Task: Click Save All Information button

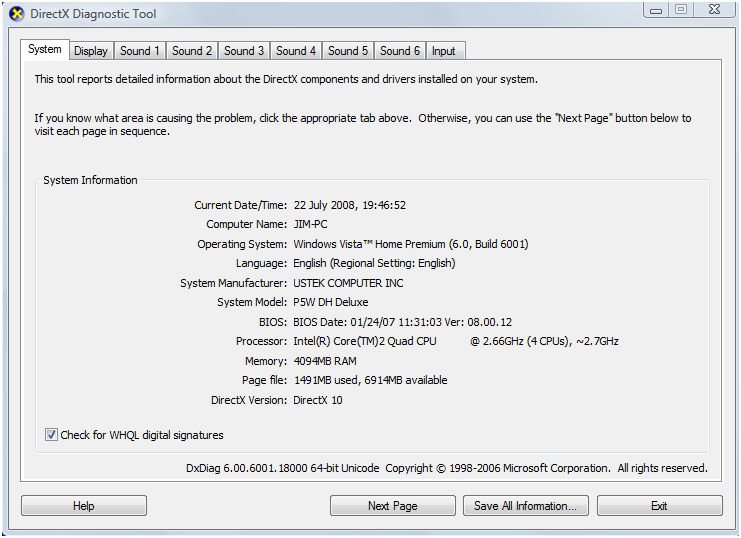Action: click(526, 505)
